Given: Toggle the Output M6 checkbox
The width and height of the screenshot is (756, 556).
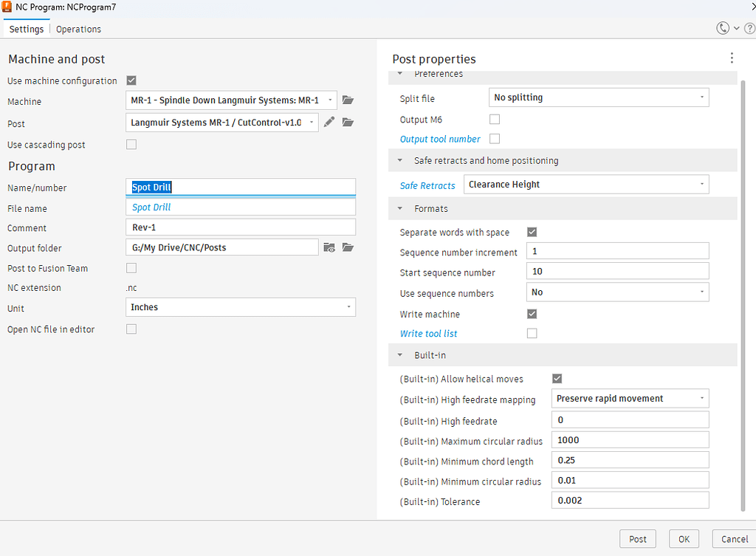Looking at the screenshot, I should (495, 119).
